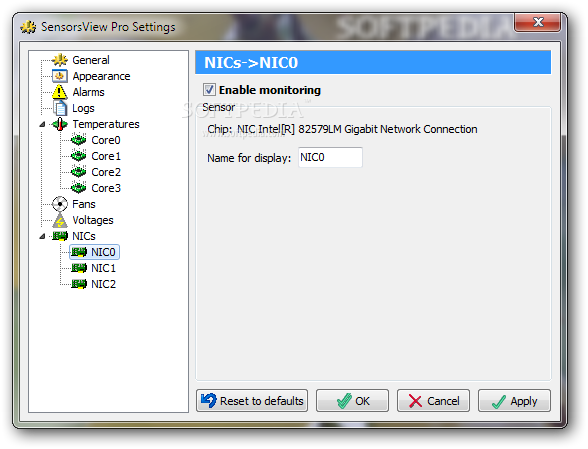Click the Temperatures thermometer icon
The width and height of the screenshot is (588, 449).
[60, 124]
